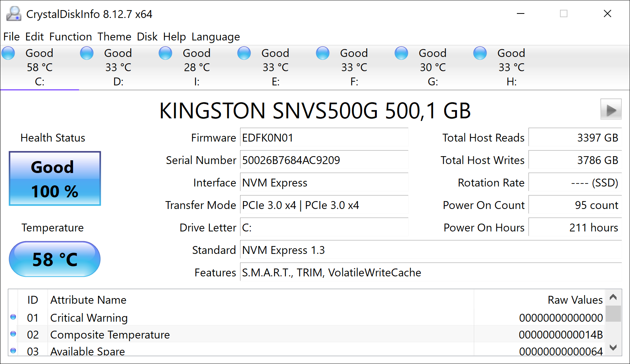
Task: Open the Help menu
Action: pyautogui.click(x=175, y=37)
